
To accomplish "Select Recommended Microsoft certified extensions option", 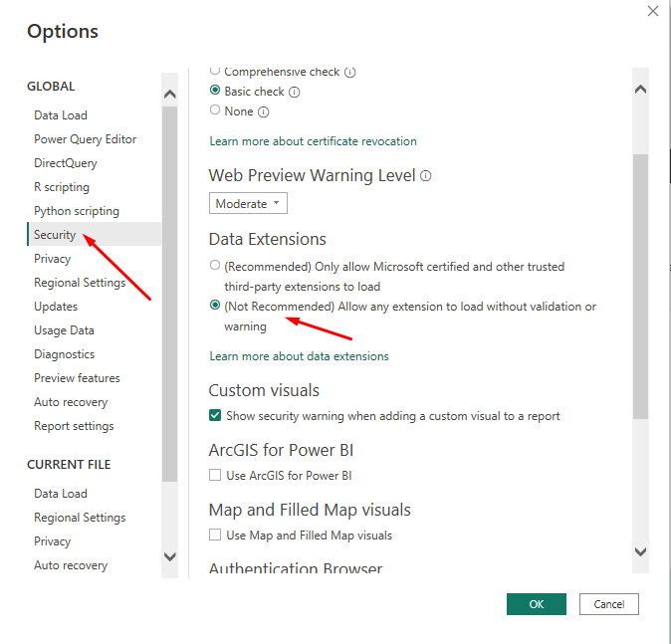I will (x=215, y=266).
